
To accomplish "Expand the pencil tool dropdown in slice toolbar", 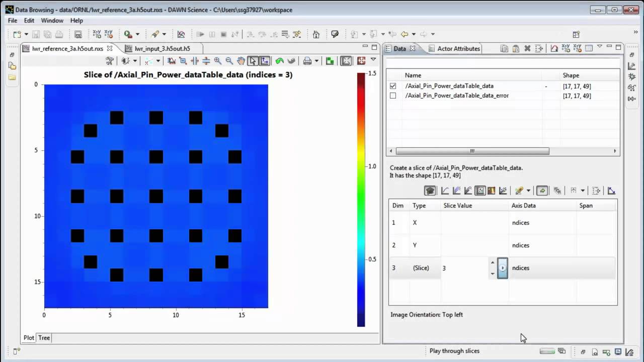I will click(528, 191).
